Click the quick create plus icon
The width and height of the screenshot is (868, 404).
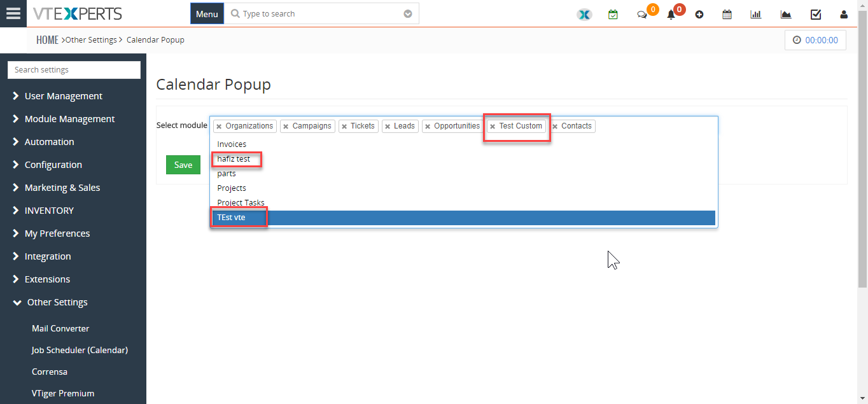click(x=699, y=15)
